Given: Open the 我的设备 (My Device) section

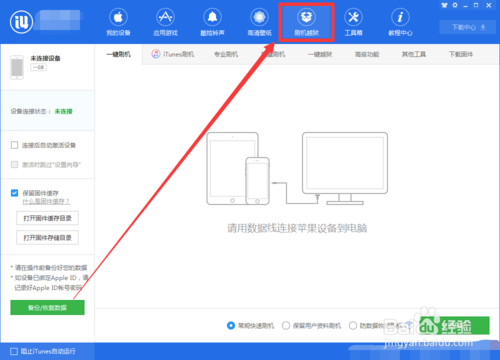Looking at the screenshot, I should point(118,22).
